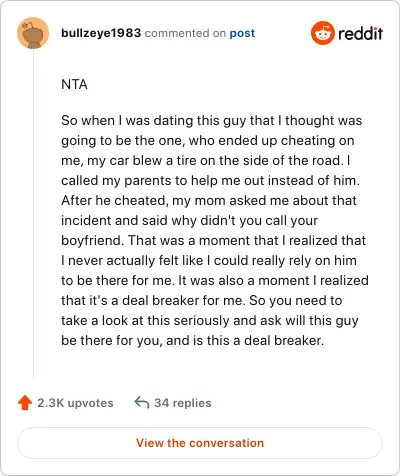Open the blue "post" link
This screenshot has height=476, width=400.
click(242, 33)
